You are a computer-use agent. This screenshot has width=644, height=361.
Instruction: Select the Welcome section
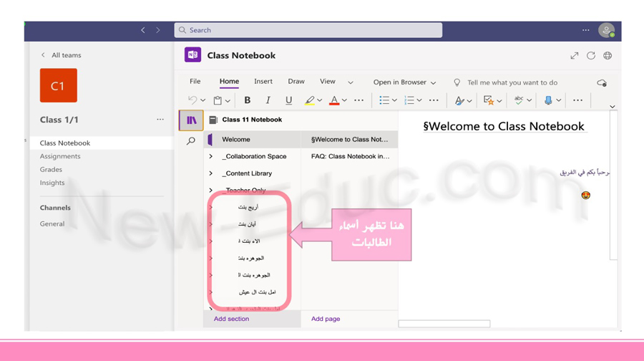pyautogui.click(x=252, y=140)
